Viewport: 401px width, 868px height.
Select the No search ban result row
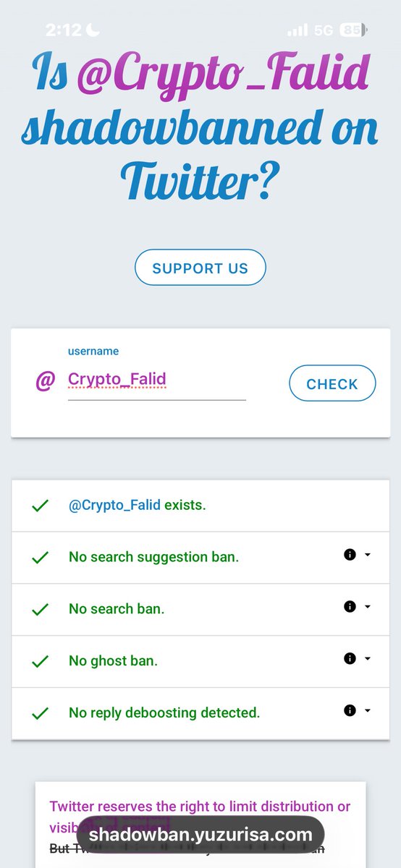tap(200, 610)
